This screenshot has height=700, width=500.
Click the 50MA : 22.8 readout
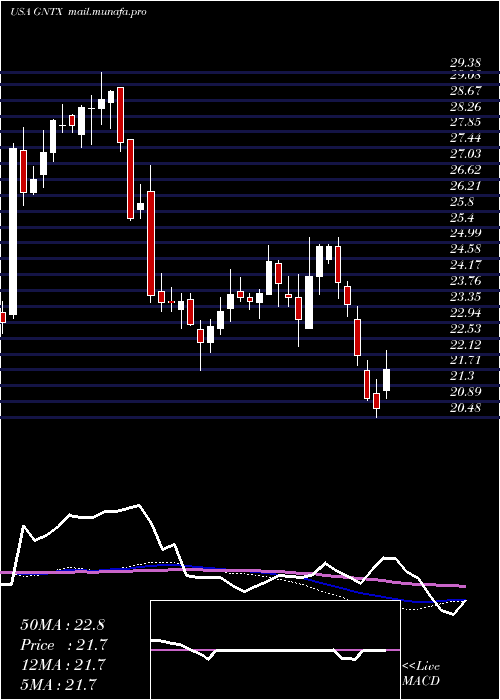point(62,625)
